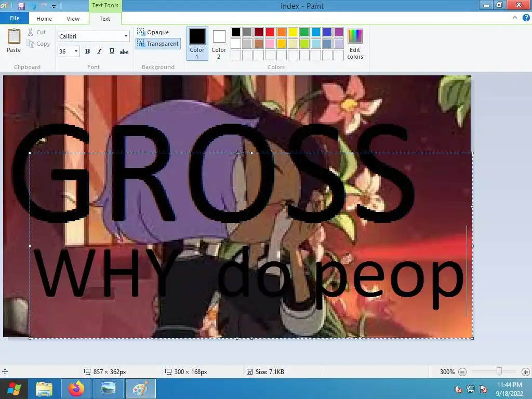The height and width of the screenshot is (399, 532).
Task: Open Paint Help question mark icon
Action: (526, 18)
